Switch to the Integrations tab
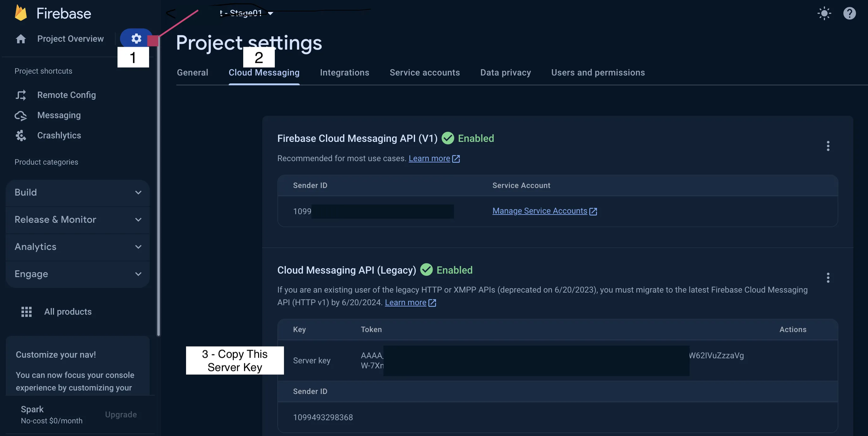868x436 pixels. pos(344,72)
